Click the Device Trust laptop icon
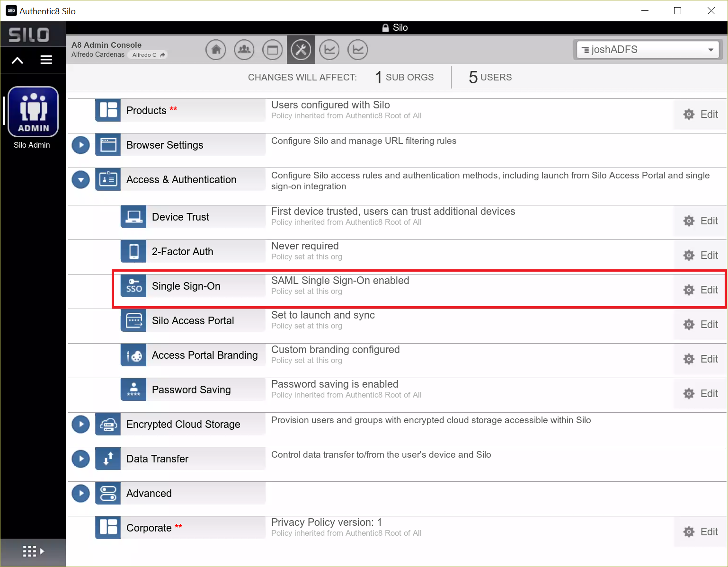 [134, 217]
